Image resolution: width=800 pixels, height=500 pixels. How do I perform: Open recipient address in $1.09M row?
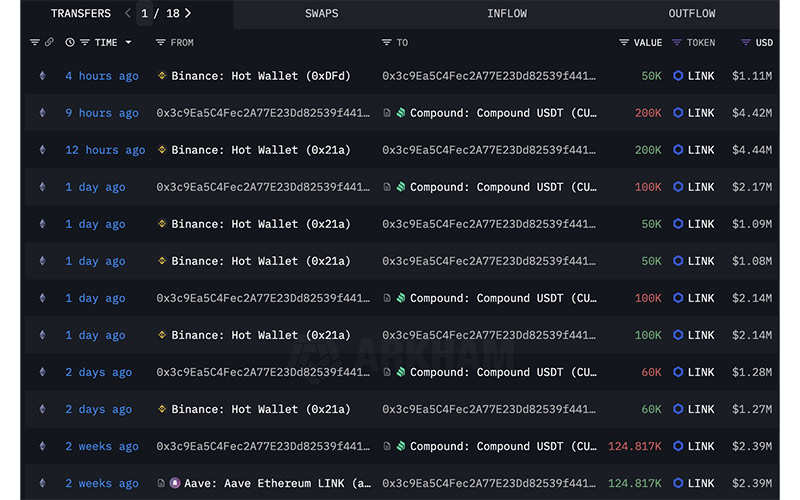coord(489,224)
